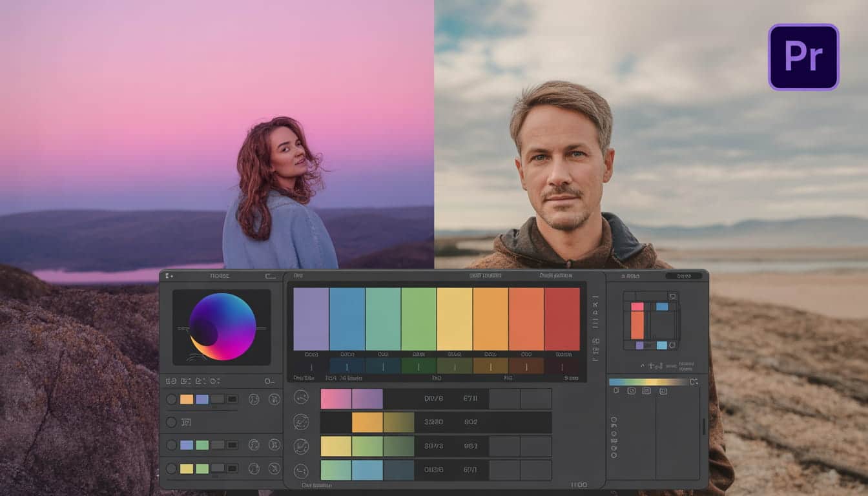Expand the chevron above the scopes thumbnail
The image size is (868, 496).
(x=643, y=366)
